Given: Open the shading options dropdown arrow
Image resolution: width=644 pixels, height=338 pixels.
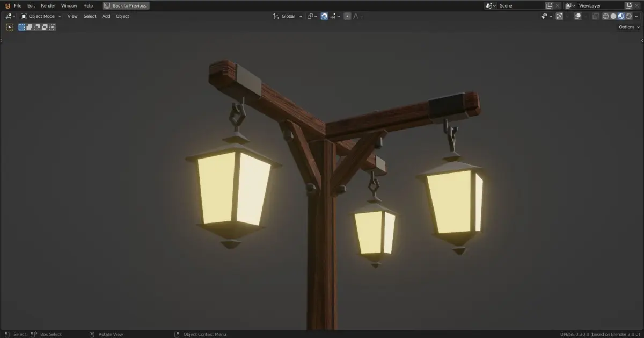Looking at the screenshot, I should click(x=636, y=16).
